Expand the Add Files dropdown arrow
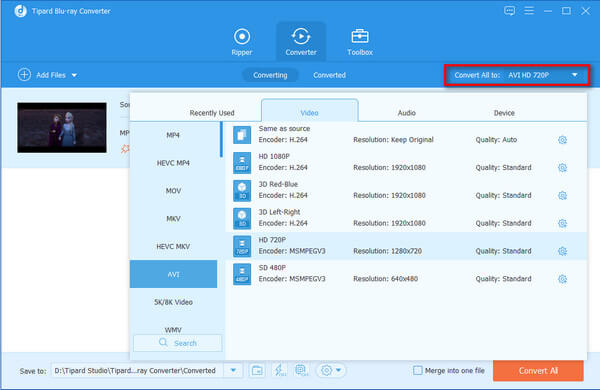Image resolution: width=600 pixels, height=390 pixels. [74, 75]
